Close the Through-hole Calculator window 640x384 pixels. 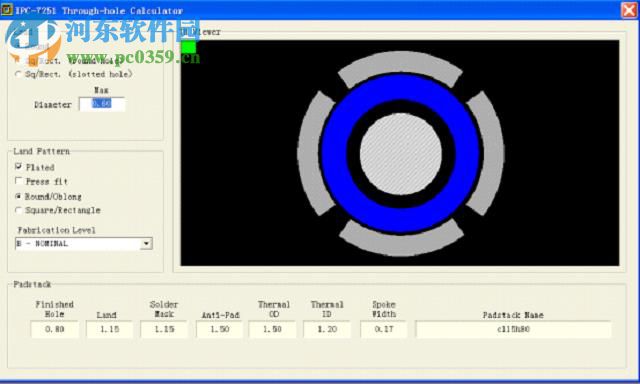(629, 10)
